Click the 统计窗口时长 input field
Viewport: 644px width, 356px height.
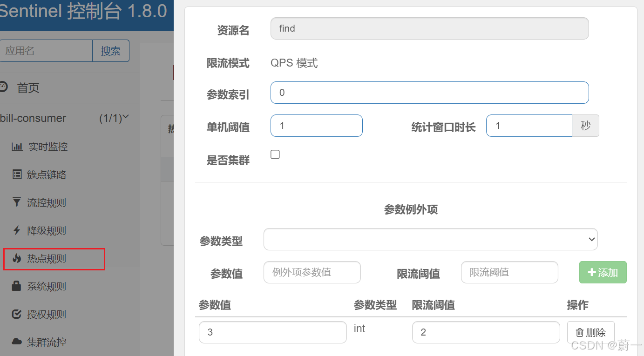click(529, 126)
